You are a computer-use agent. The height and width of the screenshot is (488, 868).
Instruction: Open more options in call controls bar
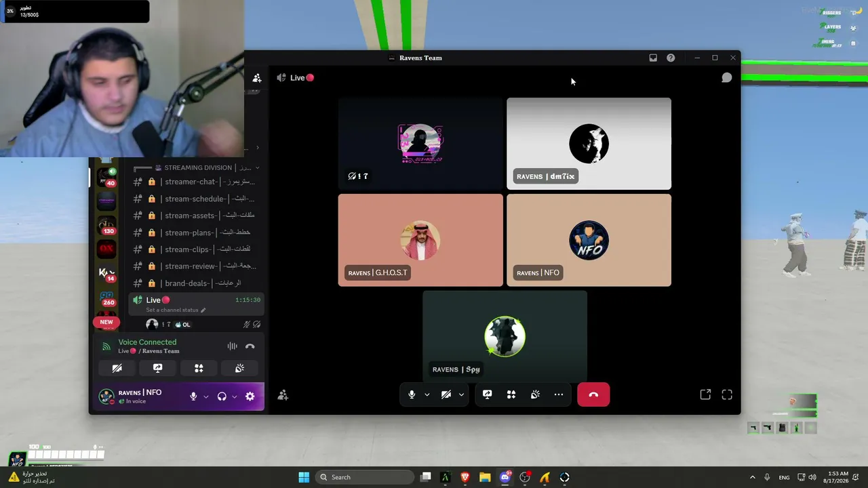click(559, 394)
